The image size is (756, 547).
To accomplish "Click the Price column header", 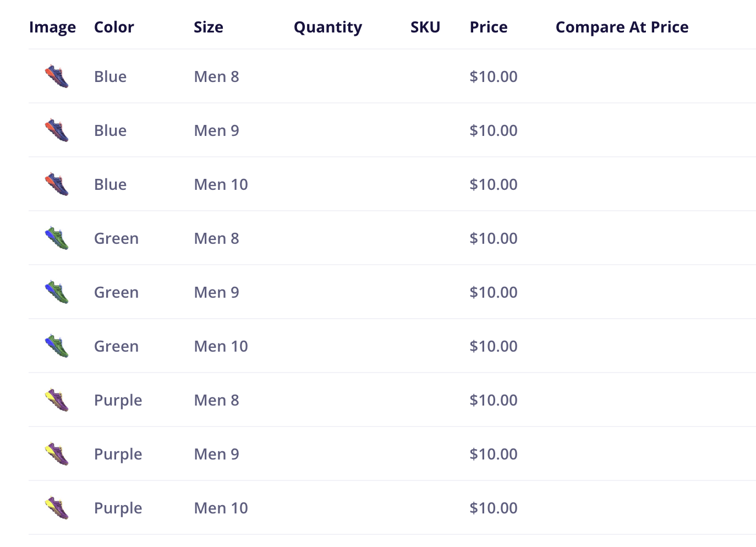I will [488, 27].
